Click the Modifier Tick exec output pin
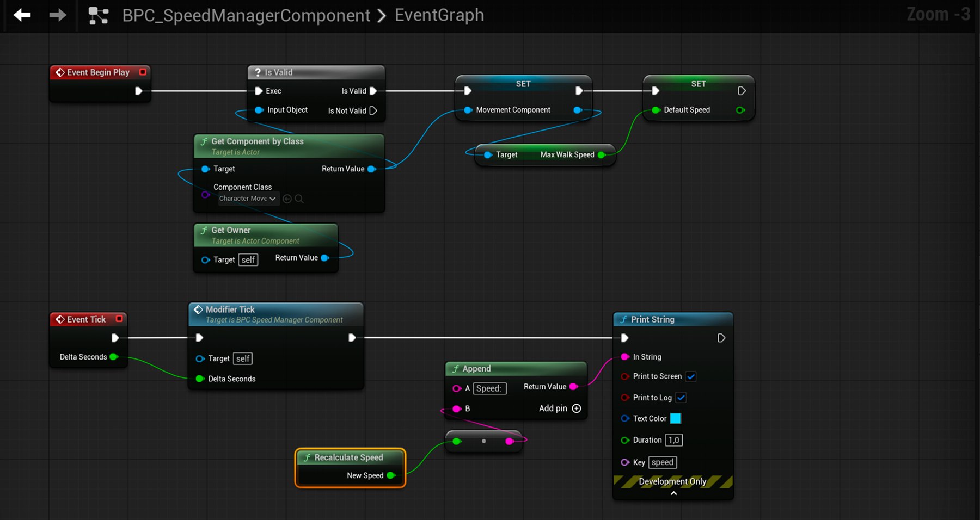Viewport: 980px width, 520px height. [x=352, y=338]
